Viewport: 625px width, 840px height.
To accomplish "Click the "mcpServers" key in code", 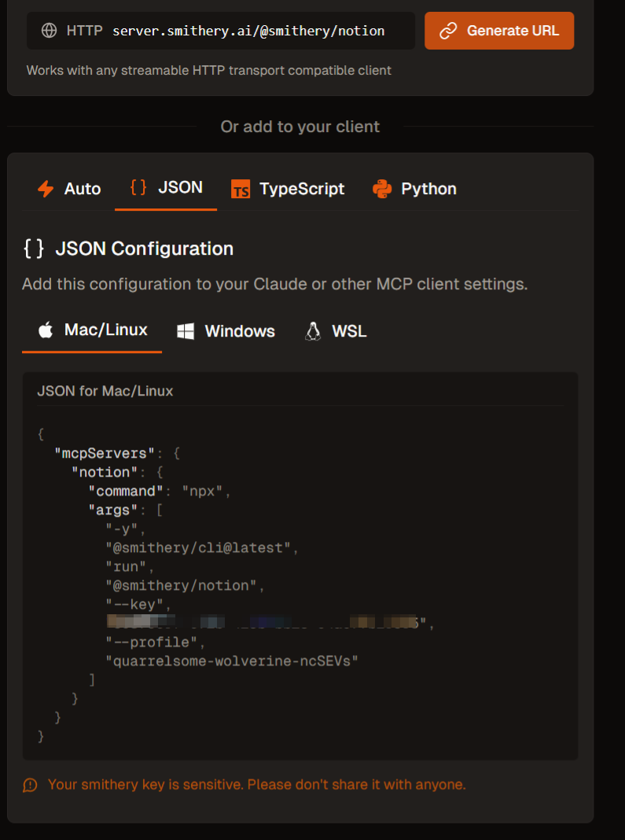I will coord(105,453).
